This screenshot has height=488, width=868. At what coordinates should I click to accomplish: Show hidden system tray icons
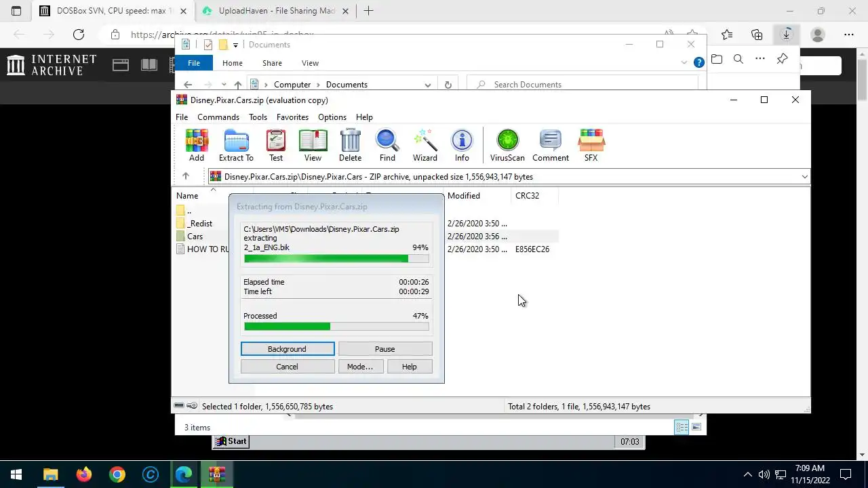point(748,474)
